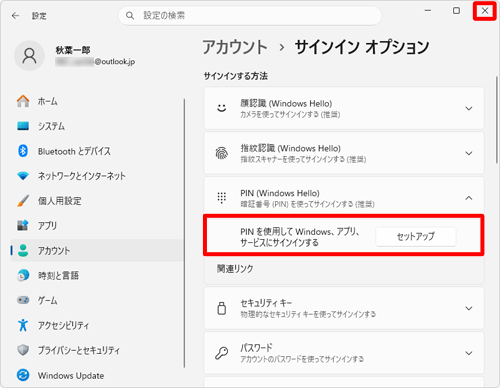Click the System monitor icon
500x388 pixels.
tap(23, 126)
